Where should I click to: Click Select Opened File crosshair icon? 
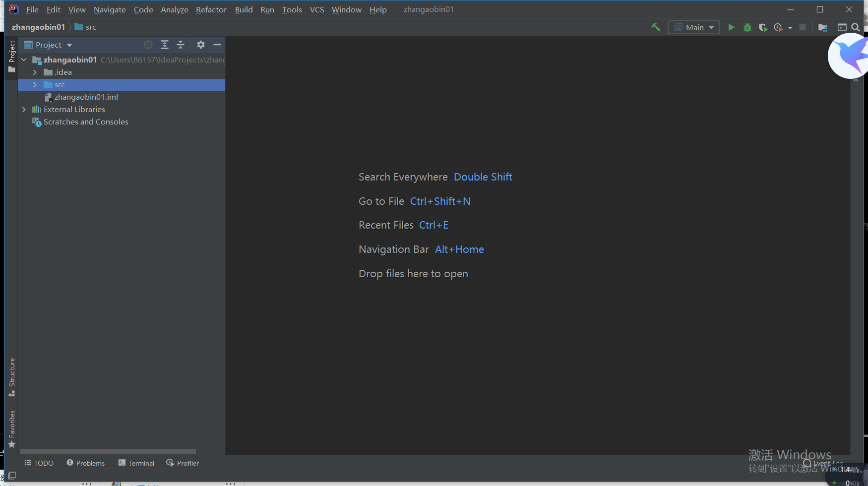(148, 45)
